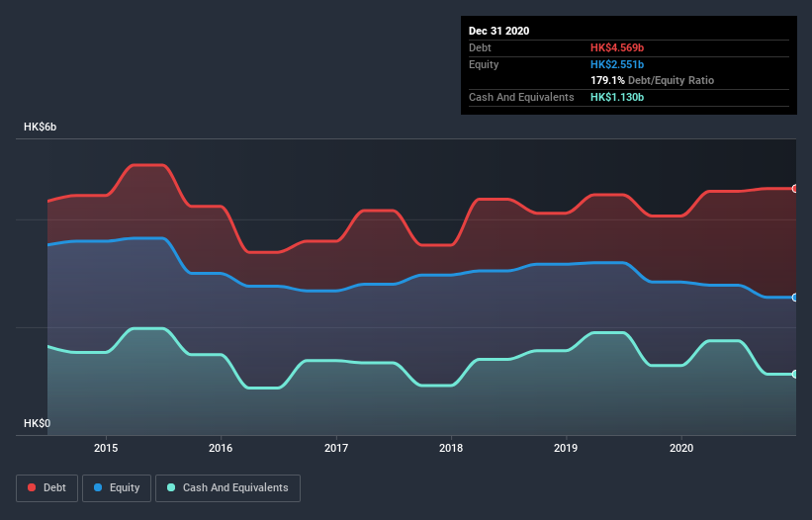Click the Equity label in tooltip

coord(484,64)
